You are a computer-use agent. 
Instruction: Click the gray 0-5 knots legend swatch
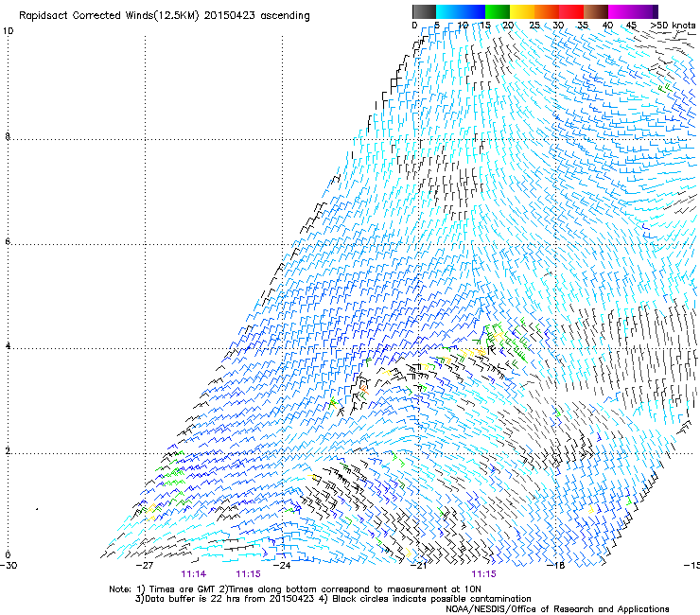click(x=424, y=11)
